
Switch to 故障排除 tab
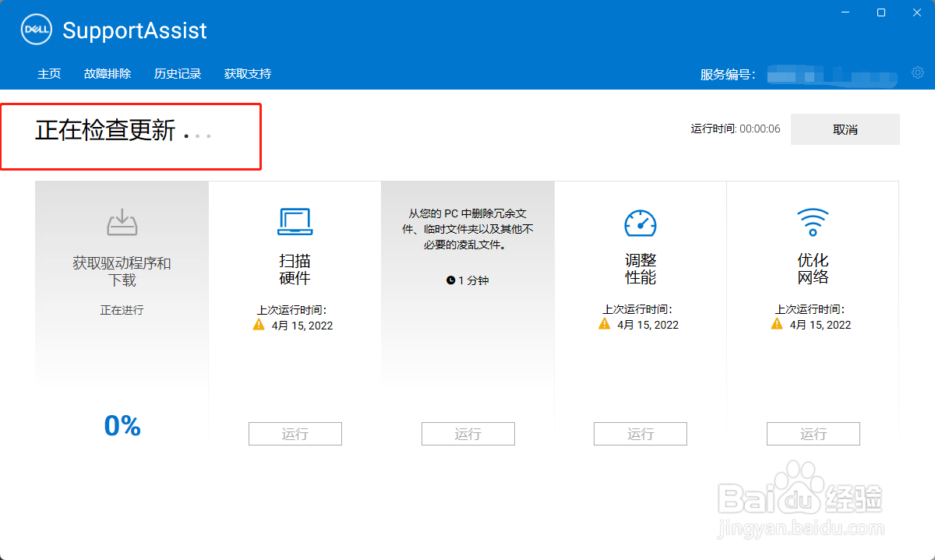coord(108,74)
